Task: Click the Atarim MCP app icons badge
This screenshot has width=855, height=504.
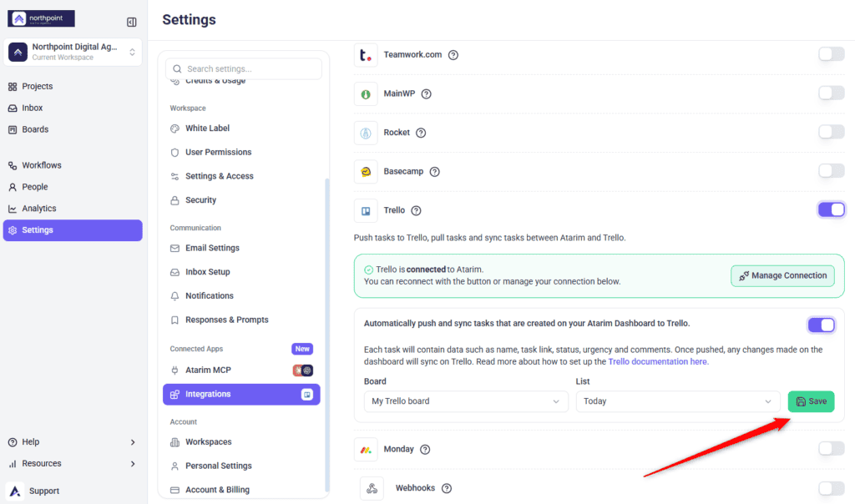Action: click(303, 370)
